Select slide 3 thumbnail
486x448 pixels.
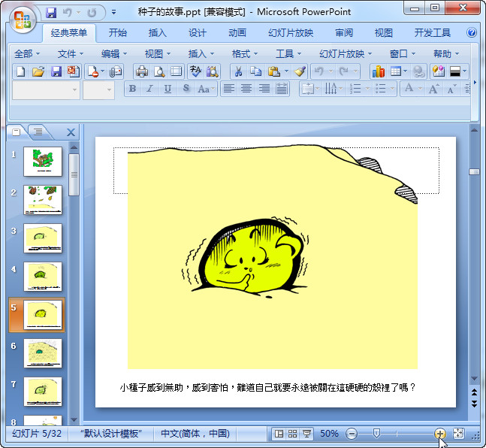tap(43, 238)
